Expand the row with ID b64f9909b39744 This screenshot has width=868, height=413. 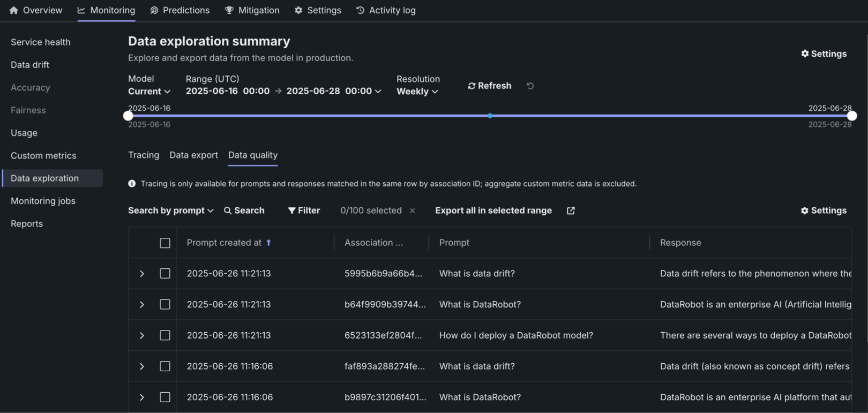click(x=142, y=305)
